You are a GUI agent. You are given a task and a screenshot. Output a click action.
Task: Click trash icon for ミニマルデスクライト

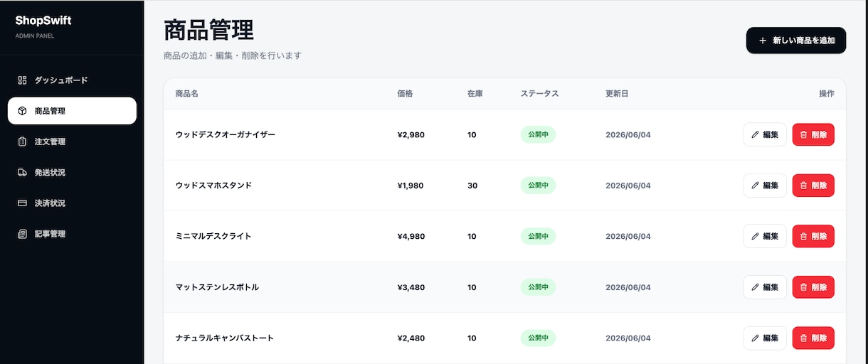[804, 236]
